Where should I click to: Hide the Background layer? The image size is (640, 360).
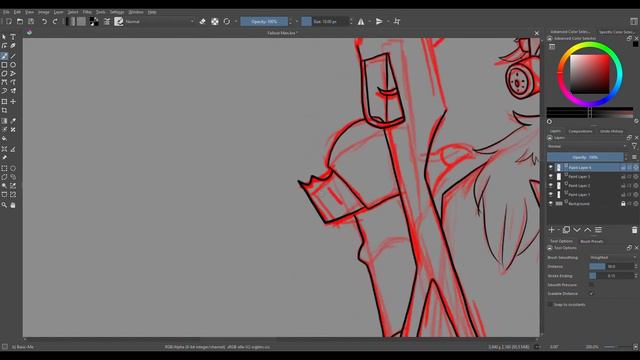tap(550, 203)
